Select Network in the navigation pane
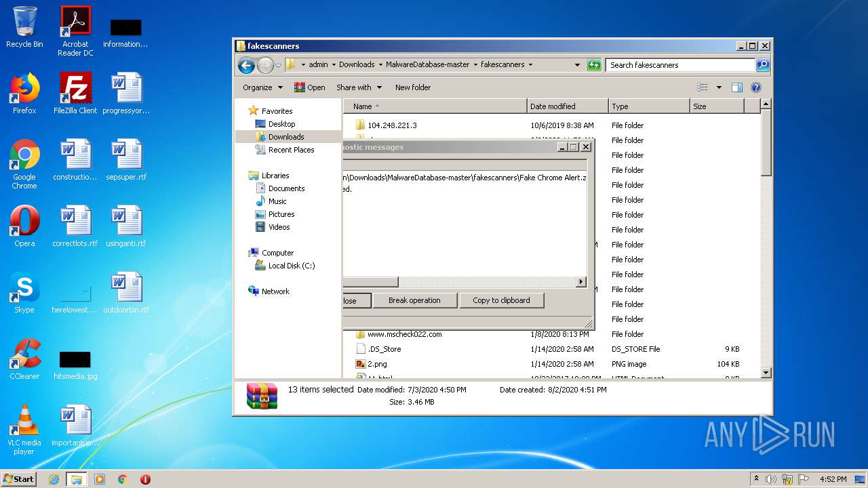Viewport: 868px width, 488px height. coord(275,291)
